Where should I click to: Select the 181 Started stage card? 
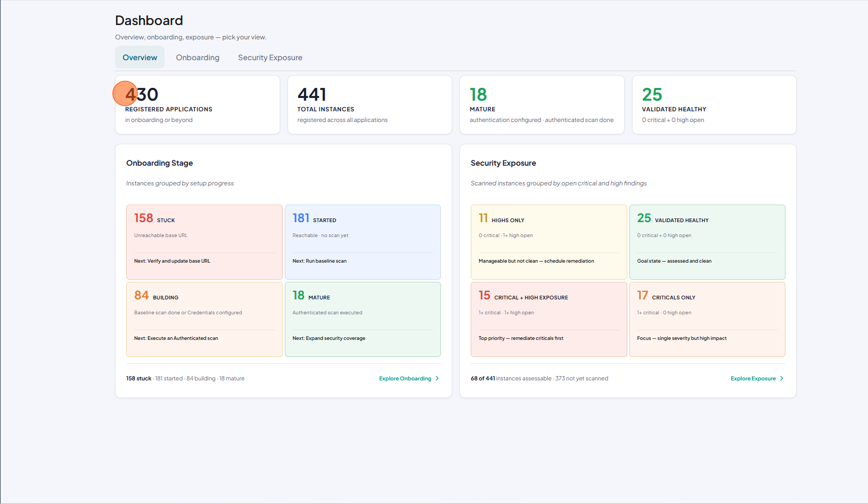[x=363, y=242]
